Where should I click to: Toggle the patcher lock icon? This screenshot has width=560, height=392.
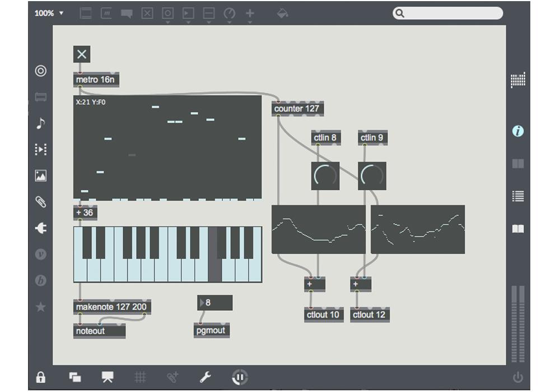41,377
